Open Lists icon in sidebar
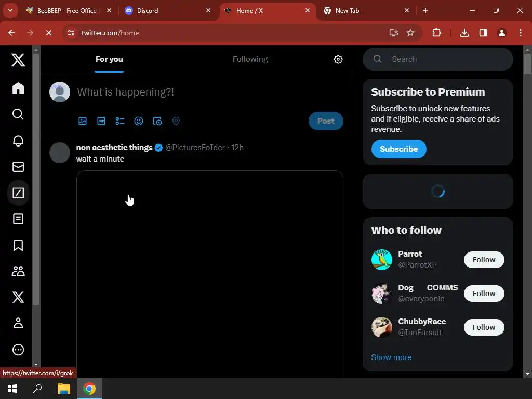The image size is (532, 399). click(x=18, y=219)
